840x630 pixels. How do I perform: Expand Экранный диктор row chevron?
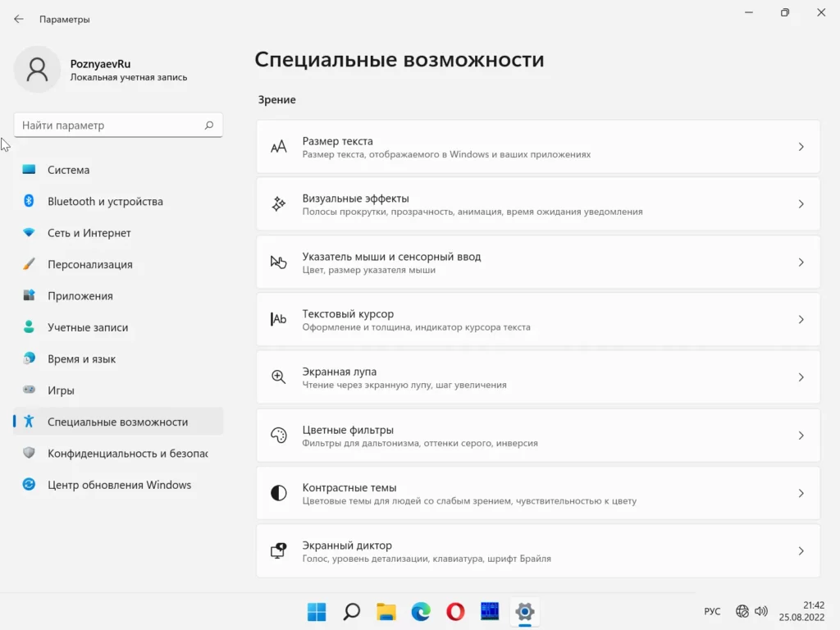tap(801, 551)
